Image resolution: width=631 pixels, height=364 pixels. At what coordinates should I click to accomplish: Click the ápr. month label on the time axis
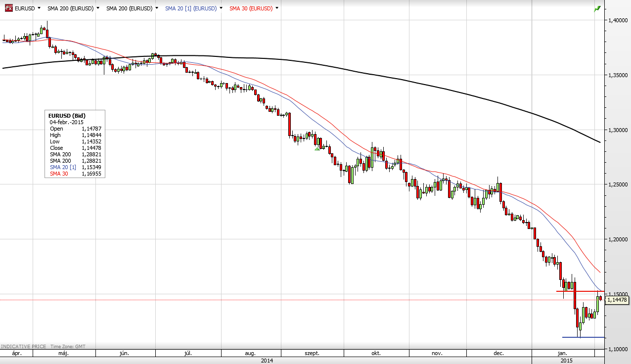[x=16, y=354]
